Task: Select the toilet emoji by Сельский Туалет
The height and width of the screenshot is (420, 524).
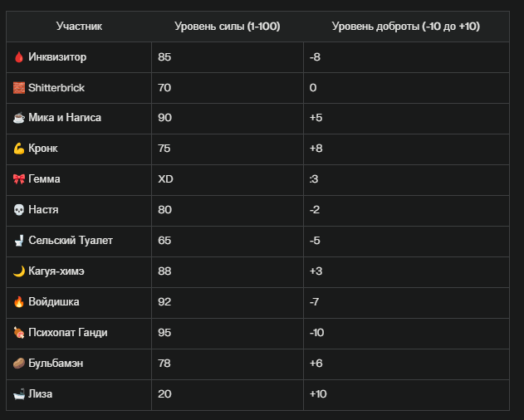Action: point(19,241)
